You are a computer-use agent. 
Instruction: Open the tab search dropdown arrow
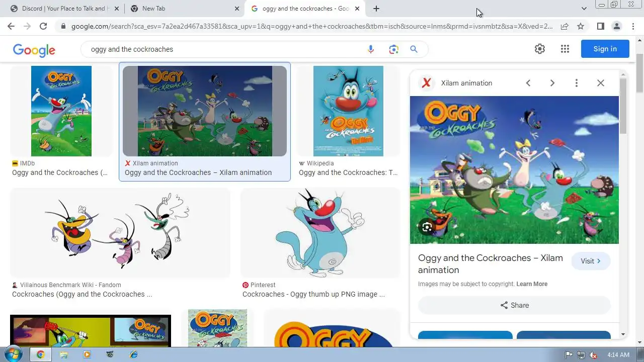(x=584, y=9)
